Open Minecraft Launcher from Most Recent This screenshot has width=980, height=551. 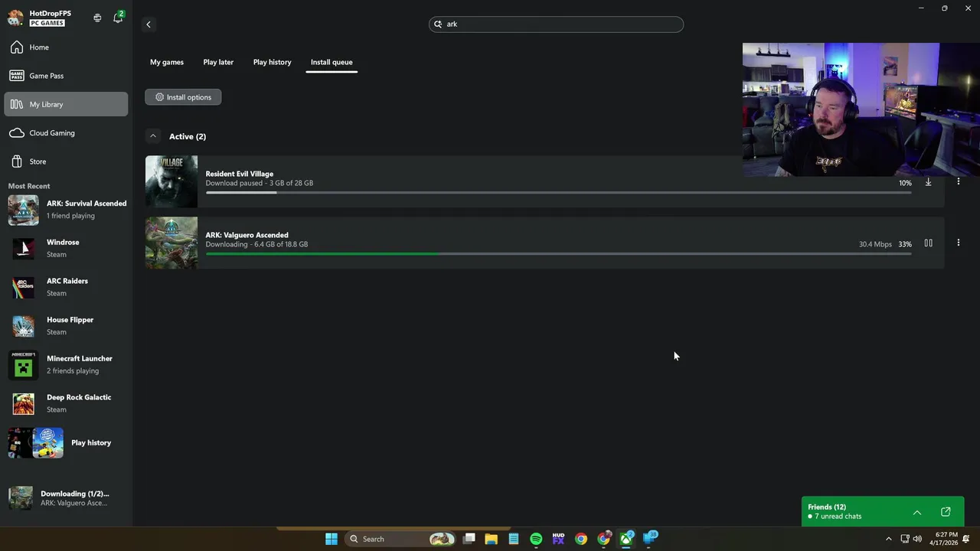67,364
